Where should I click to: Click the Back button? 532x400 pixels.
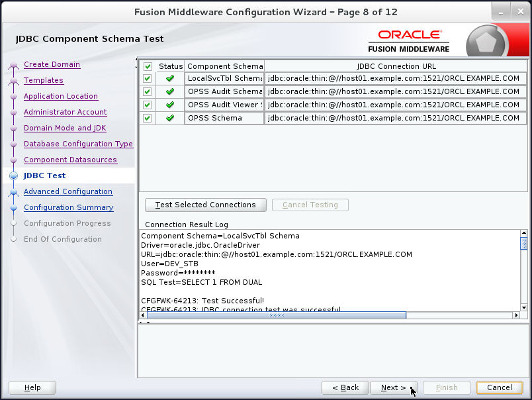345,387
